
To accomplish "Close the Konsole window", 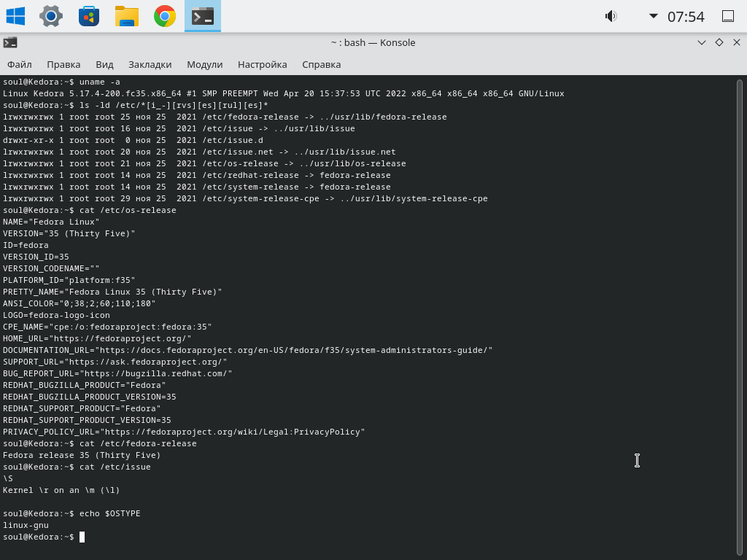I will (737, 42).
